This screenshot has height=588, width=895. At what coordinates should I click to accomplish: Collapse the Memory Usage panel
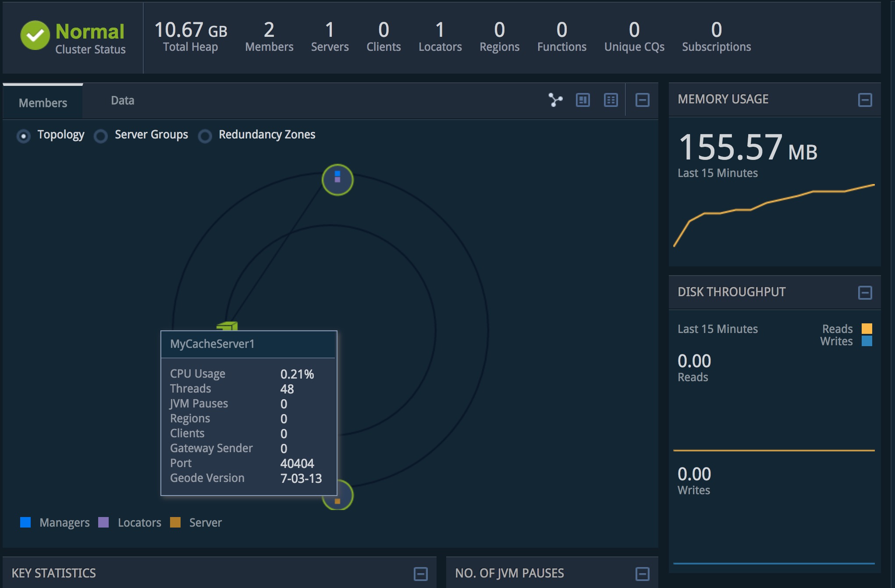pos(865,100)
